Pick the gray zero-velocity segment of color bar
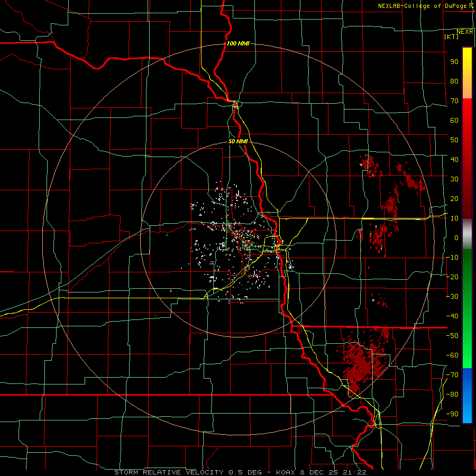Screen dimensions: 476x476 pos(467,234)
